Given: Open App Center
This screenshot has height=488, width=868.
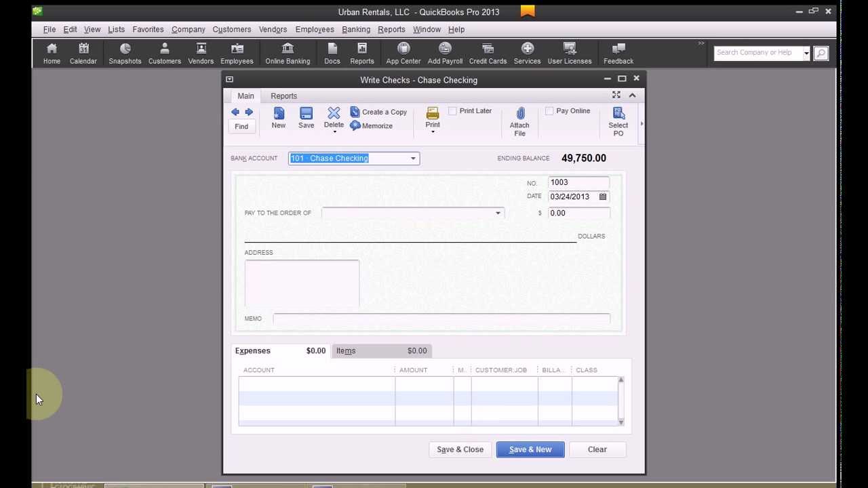Looking at the screenshot, I should [x=403, y=54].
